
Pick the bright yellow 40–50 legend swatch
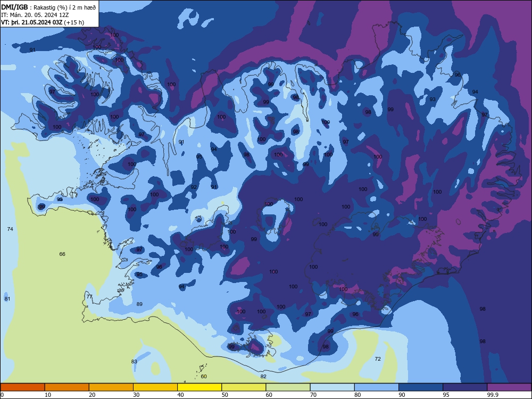tap(199, 387)
